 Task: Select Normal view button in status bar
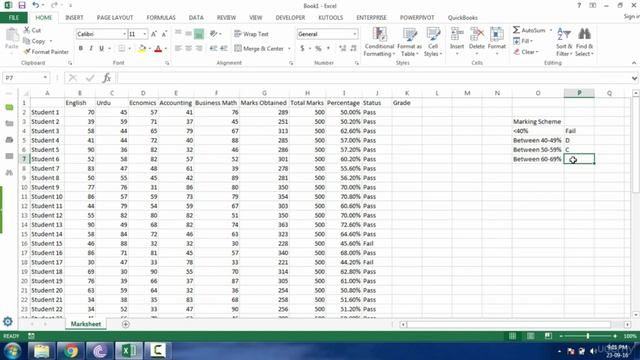(x=512, y=336)
